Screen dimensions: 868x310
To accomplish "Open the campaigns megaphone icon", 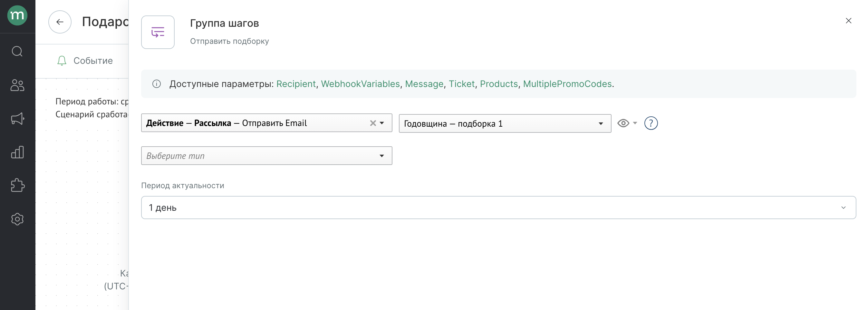I will tap(17, 119).
